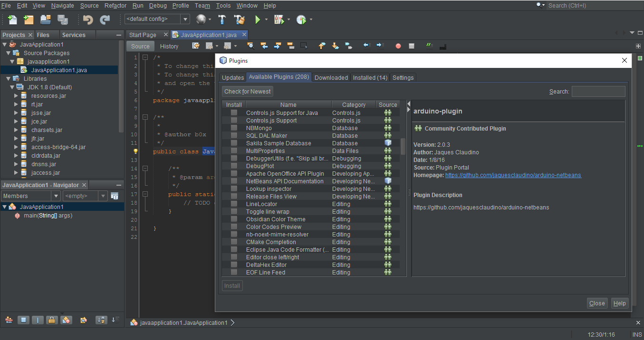Viewport: 644px width, 340px height.
Task: Click Clean and Build hammer-with-broom icon
Action: pos(239,19)
